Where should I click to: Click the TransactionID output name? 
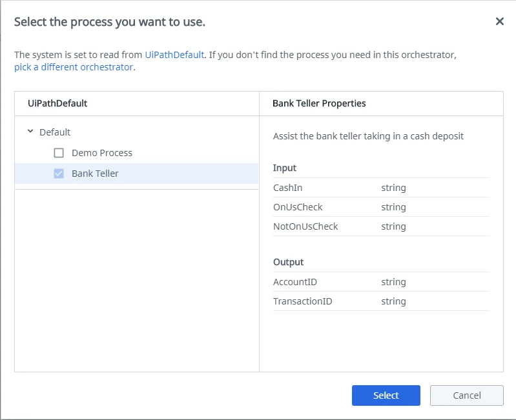[302, 301]
